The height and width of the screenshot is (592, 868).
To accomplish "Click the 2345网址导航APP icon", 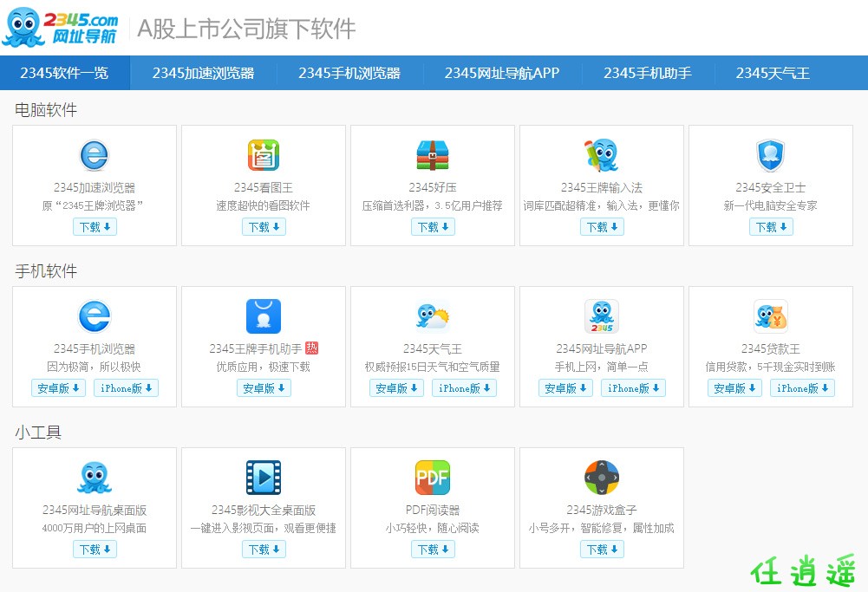I will point(602,316).
